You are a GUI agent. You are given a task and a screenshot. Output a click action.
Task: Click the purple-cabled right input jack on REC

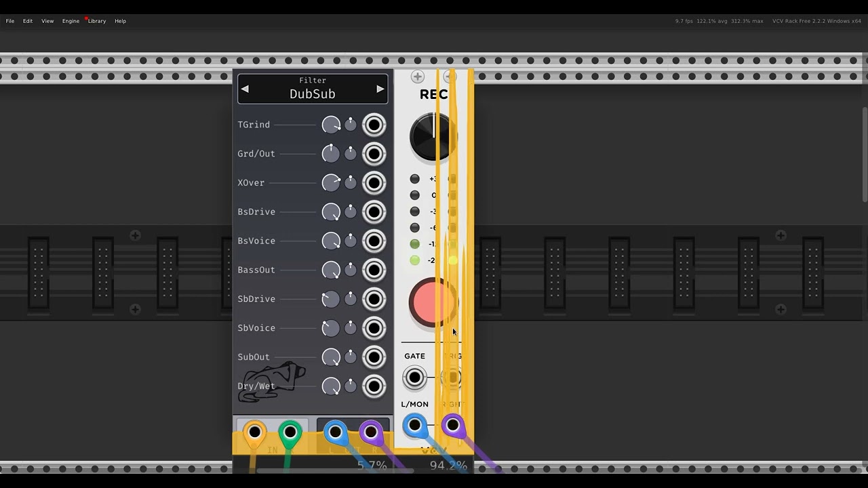tap(452, 426)
